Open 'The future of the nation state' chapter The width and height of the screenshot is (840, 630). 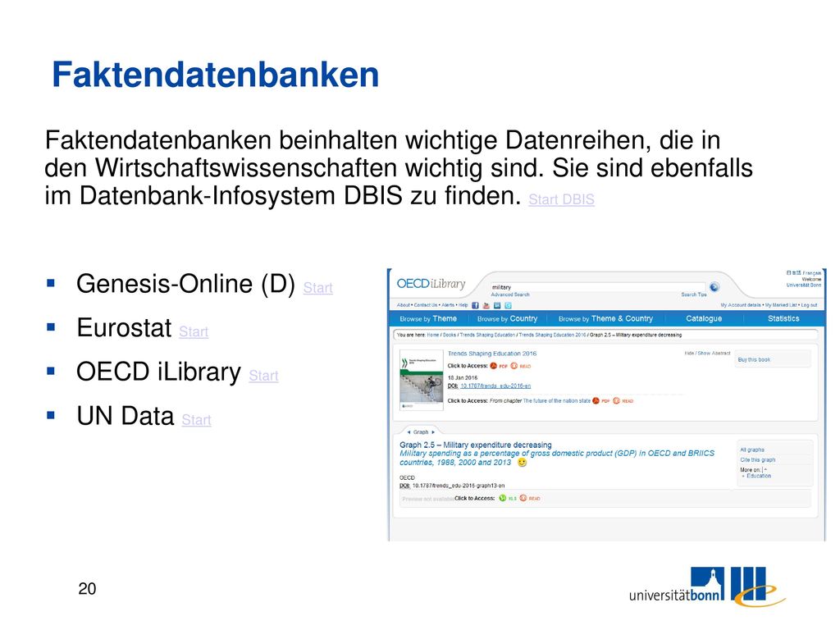coord(557,400)
